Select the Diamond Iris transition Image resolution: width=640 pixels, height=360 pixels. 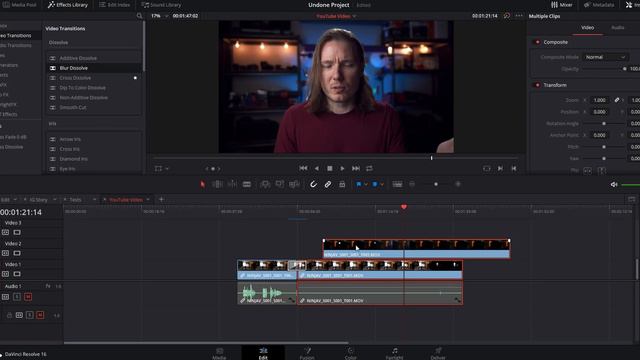[x=94, y=159]
